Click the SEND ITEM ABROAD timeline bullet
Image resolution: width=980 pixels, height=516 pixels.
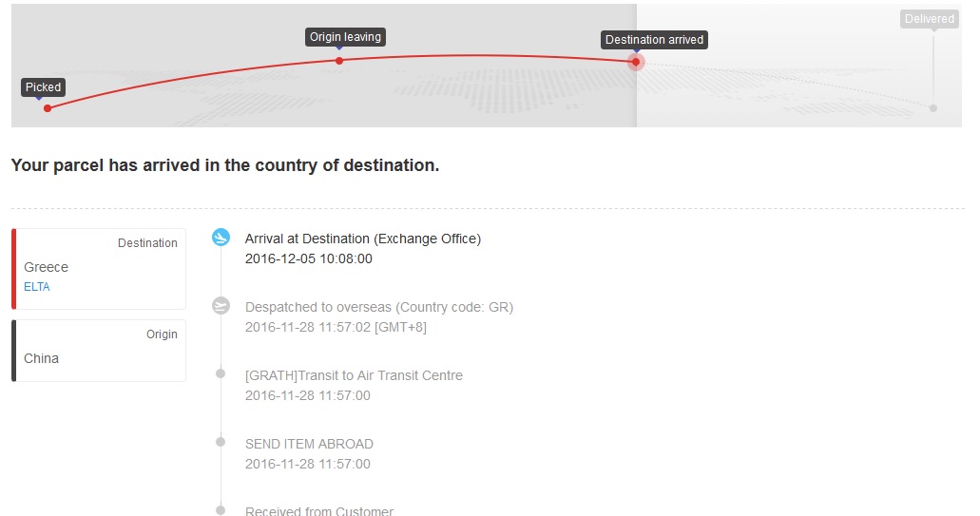point(221,442)
